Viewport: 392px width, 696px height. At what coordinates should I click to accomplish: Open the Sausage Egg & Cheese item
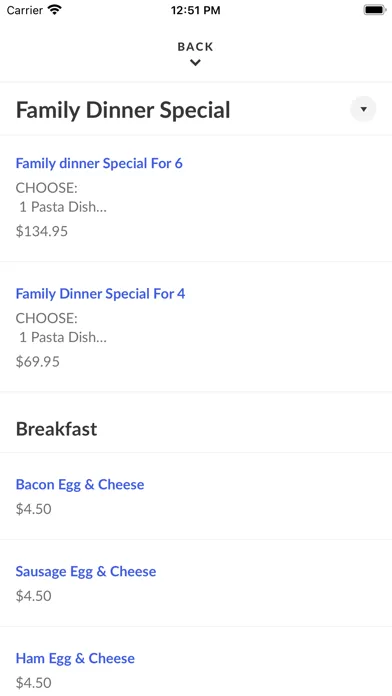pyautogui.click(x=86, y=571)
